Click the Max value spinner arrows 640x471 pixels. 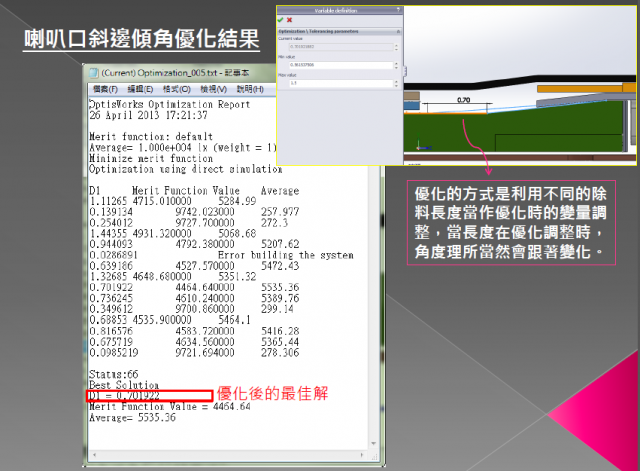pos(396,83)
